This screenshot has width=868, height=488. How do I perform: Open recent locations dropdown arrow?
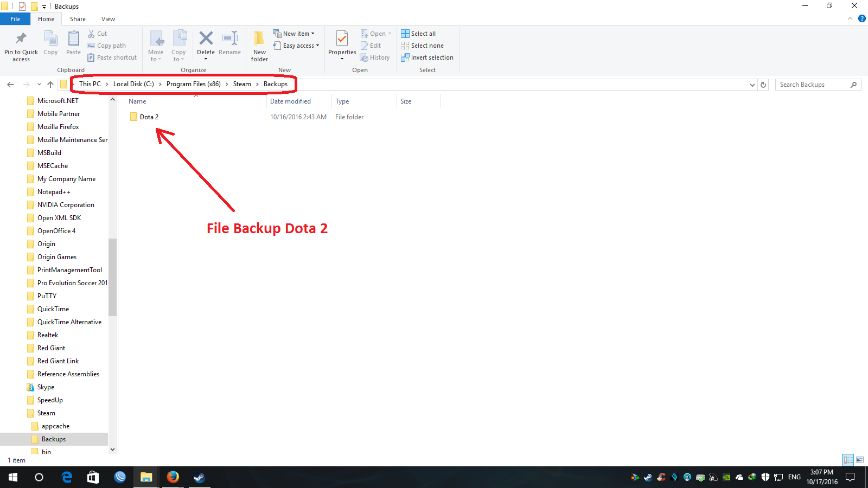tap(39, 85)
